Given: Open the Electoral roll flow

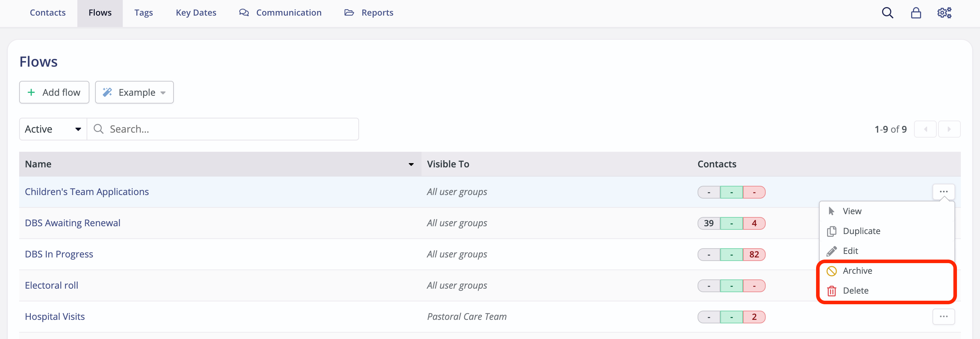Looking at the screenshot, I should pos(51,285).
